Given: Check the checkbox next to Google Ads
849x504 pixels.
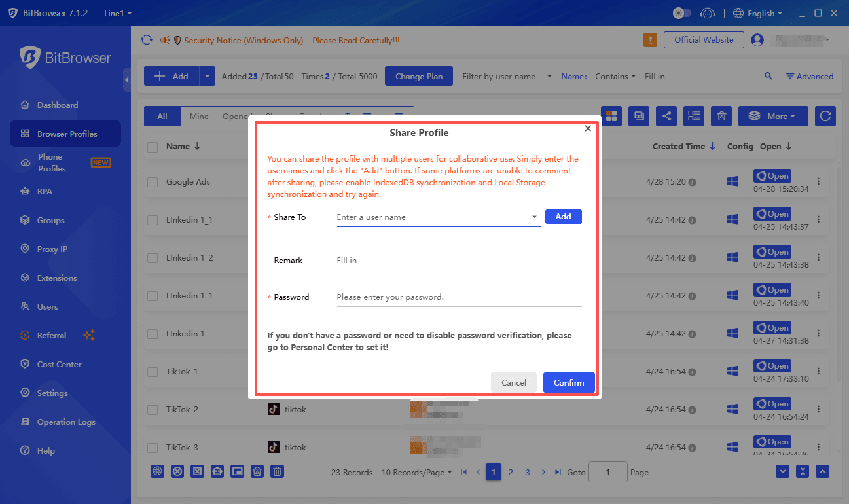Looking at the screenshot, I should [x=153, y=181].
